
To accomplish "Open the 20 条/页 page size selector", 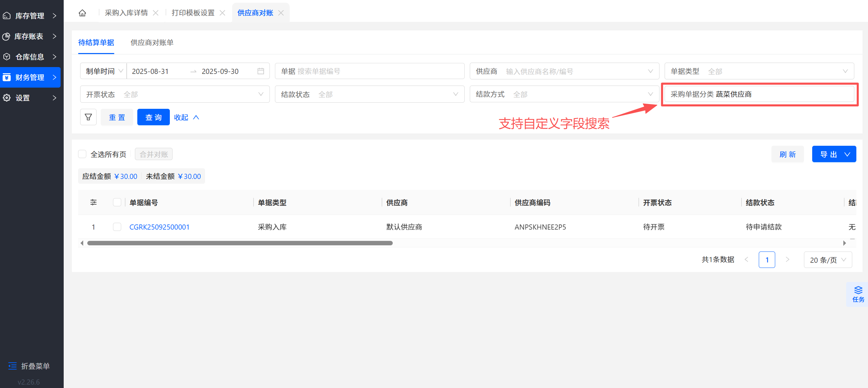I will pos(828,260).
